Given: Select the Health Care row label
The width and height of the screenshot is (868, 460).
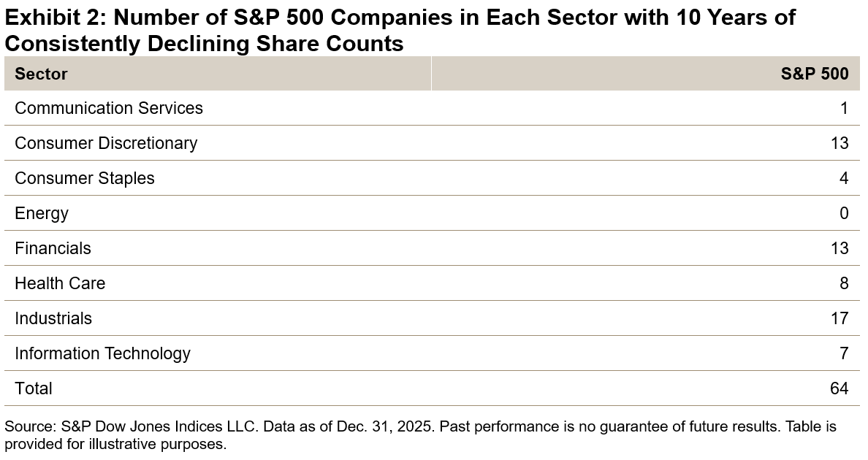Looking at the screenshot, I should pos(60,283).
